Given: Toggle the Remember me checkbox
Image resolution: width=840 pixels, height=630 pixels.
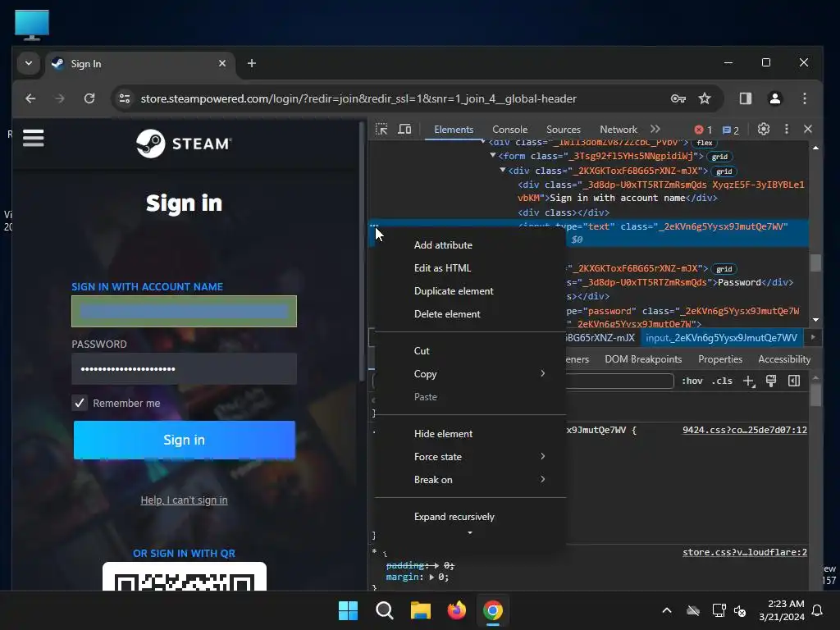Looking at the screenshot, I should click(x=80, y=403).
